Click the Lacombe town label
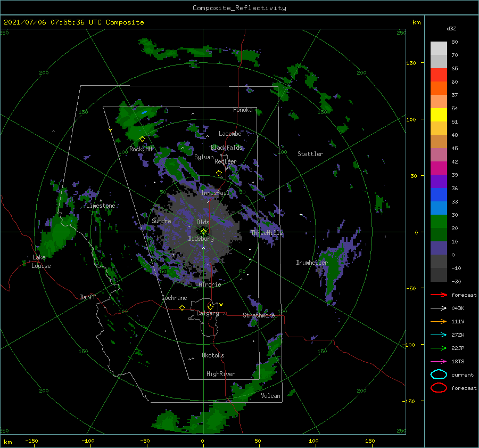Viewport: 479px width, 448px height. point(230,134)
